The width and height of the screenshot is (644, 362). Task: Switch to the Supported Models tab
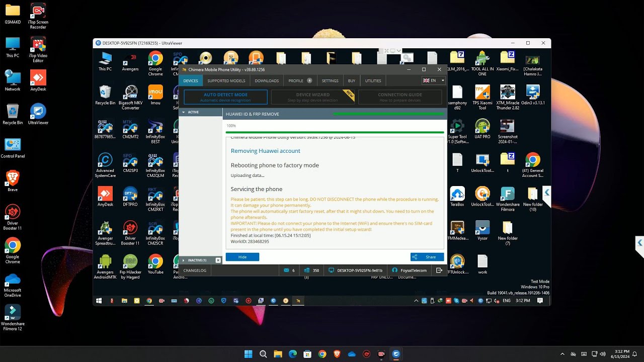(226, 80)
